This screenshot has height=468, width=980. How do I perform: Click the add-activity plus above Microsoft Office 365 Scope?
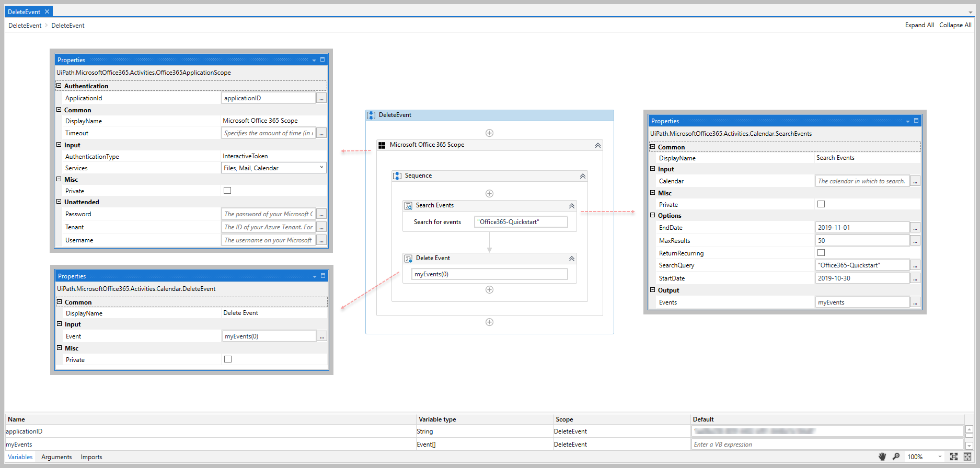point(489,133)
